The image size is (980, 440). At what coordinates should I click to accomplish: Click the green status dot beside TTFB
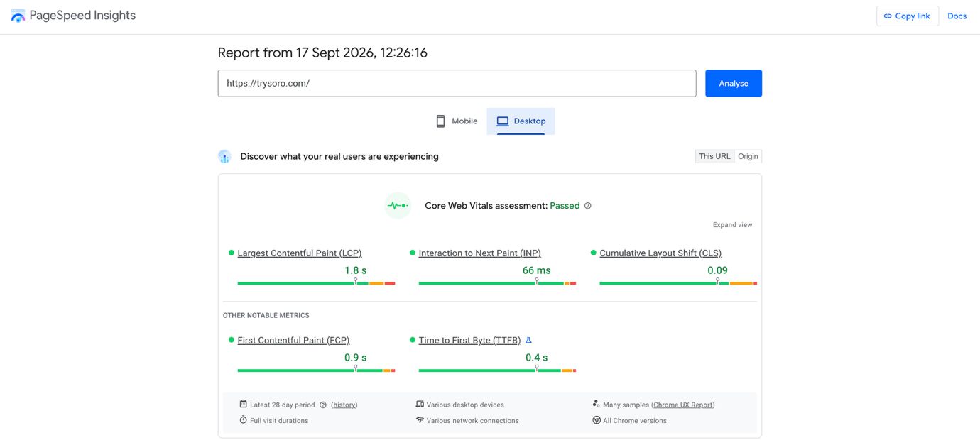413,340
